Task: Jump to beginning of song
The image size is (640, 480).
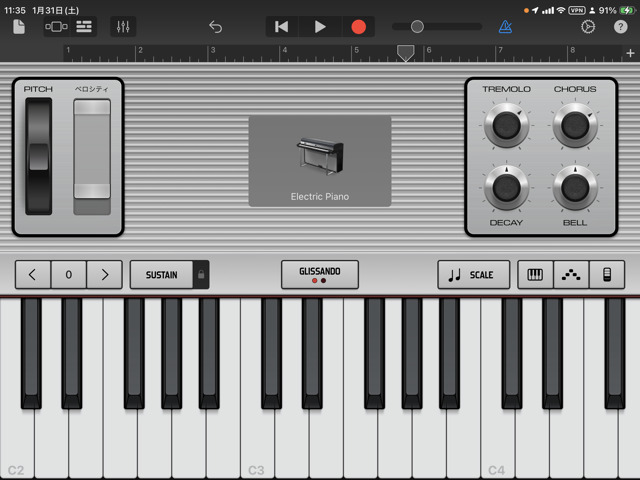Action: pyautogui.click(x=282, y=27)
